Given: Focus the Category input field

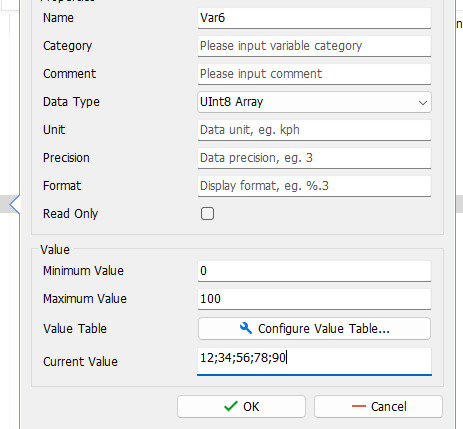Looking at the screenshot, I should pos(314,46).
